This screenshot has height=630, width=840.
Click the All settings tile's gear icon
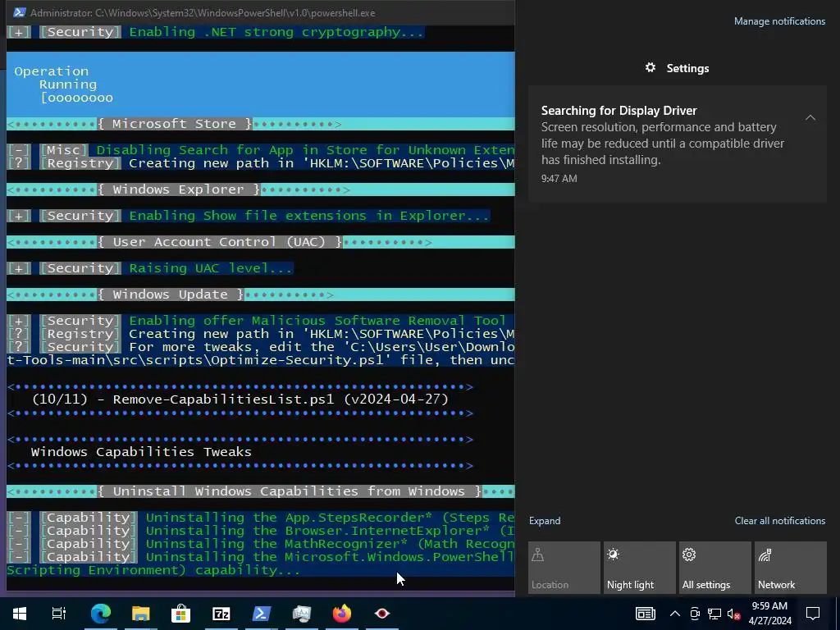[689, 555]
